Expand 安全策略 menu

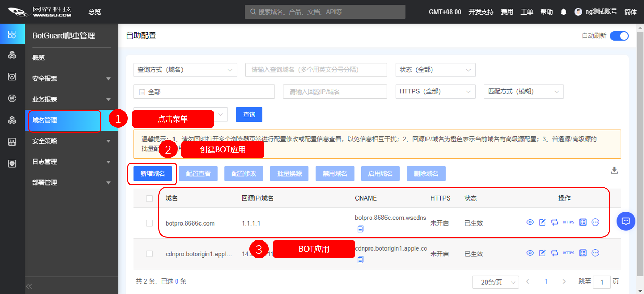[x=71, y=141]
